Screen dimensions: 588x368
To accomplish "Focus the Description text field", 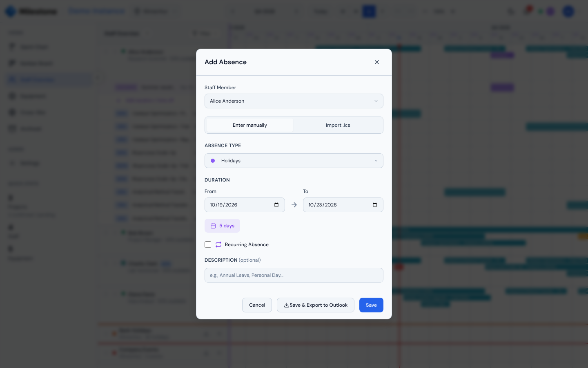I will pos(294,275).
